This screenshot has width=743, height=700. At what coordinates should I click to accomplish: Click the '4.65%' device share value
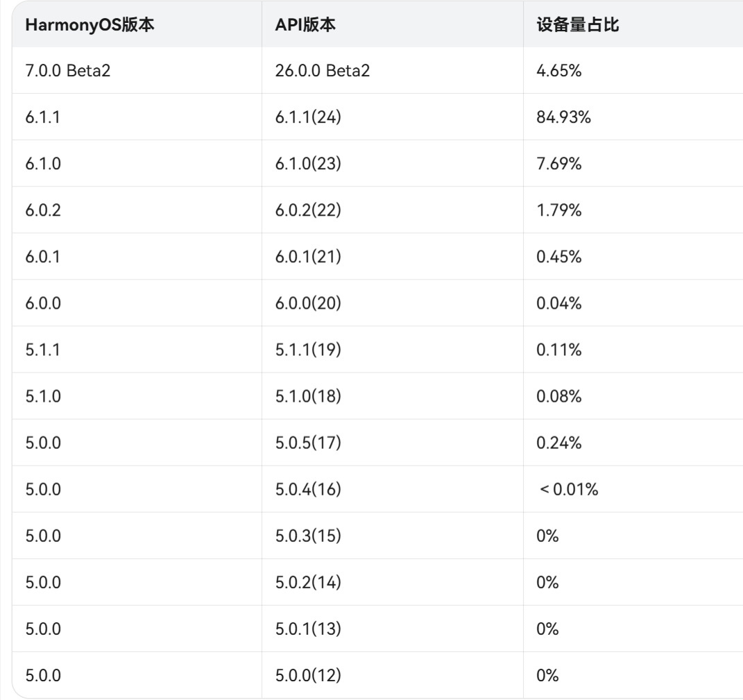tap(558, 71)
